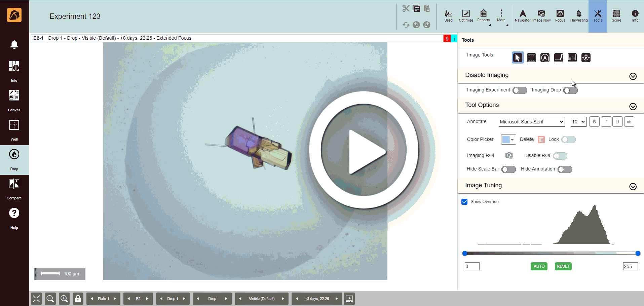Viewport: 644px width, 306px height.
Task: Open the Harvesting tool in toolbar
Action: point(579,15)
